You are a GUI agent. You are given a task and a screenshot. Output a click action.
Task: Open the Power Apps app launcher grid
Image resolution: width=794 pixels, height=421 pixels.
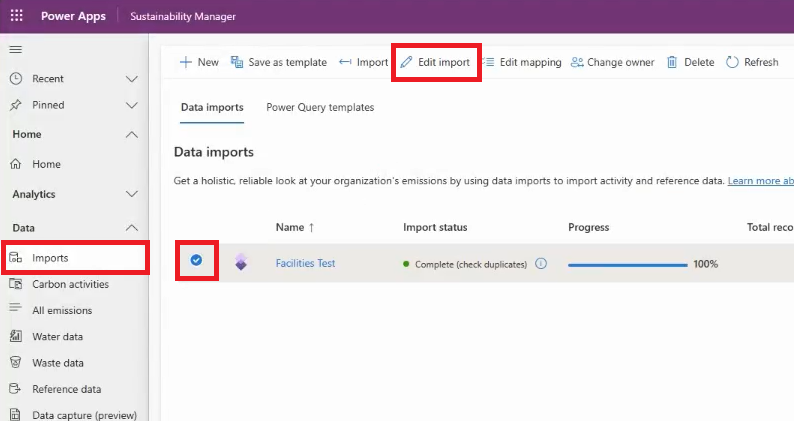pos(17,16)
